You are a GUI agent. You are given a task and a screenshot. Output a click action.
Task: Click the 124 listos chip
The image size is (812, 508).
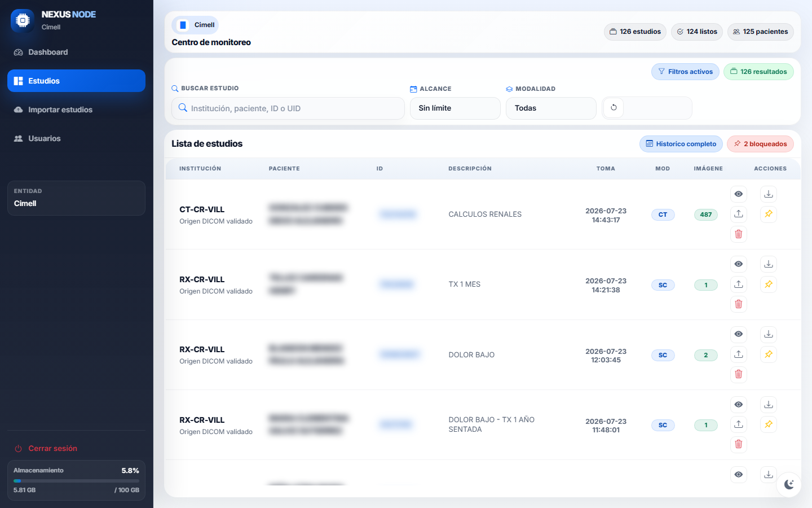tap(697, 32)
